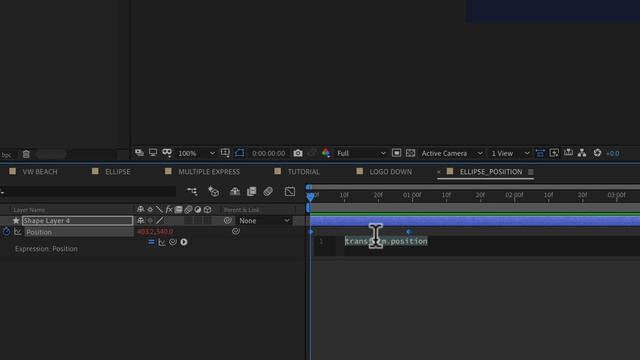
Task: Toggle hide shy layers icon
Action: 235,191
